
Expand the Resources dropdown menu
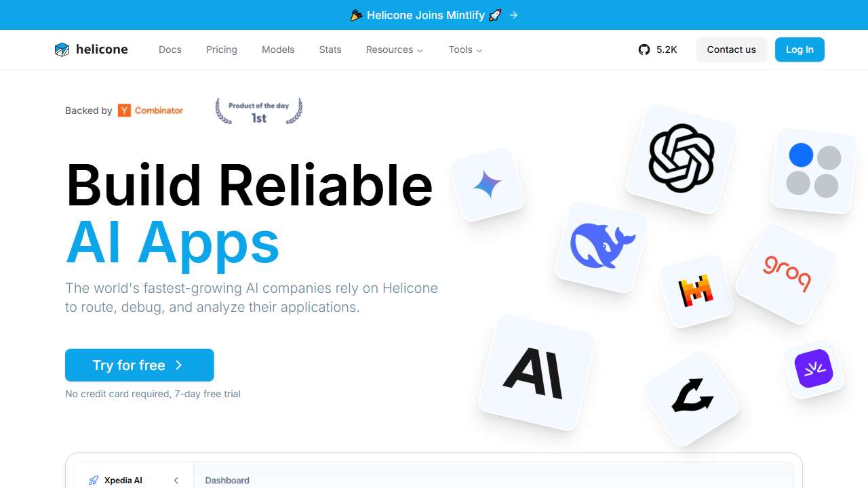tap(394, 49)
